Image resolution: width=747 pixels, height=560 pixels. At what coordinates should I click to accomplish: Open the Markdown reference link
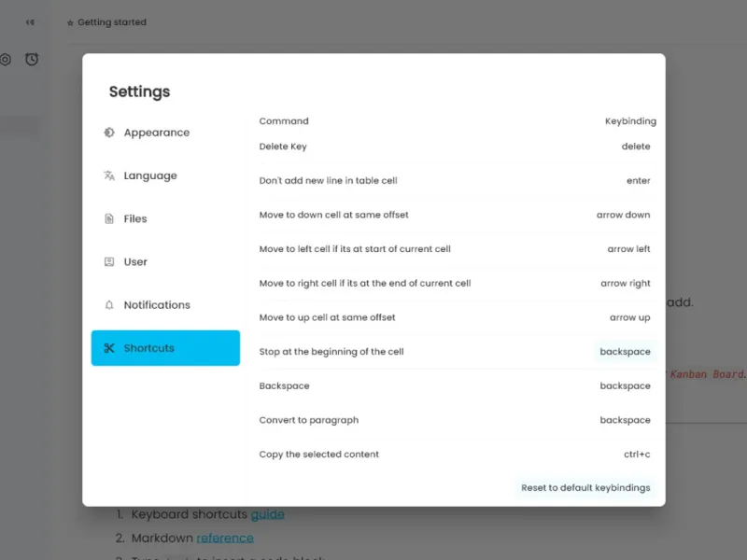point(225,539)
